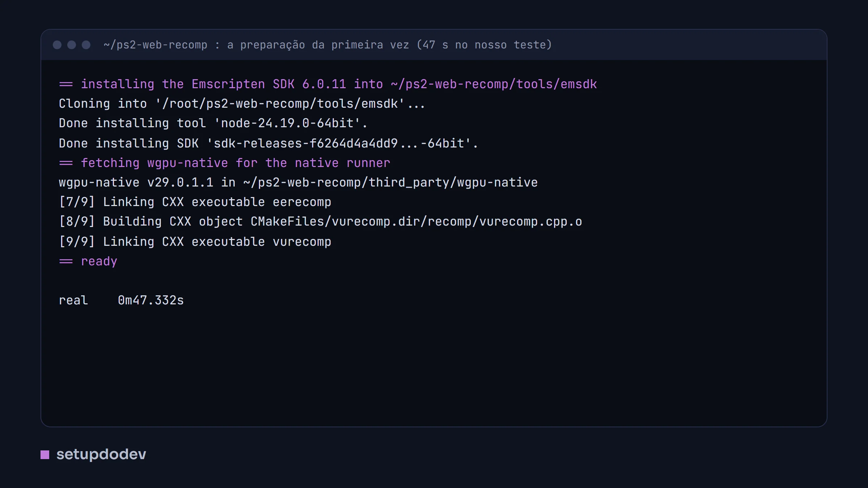Click the '[7/9] Linking CXX executable eerecomp' line
Viewport: 868px width, 488px height.
[195, 202]
